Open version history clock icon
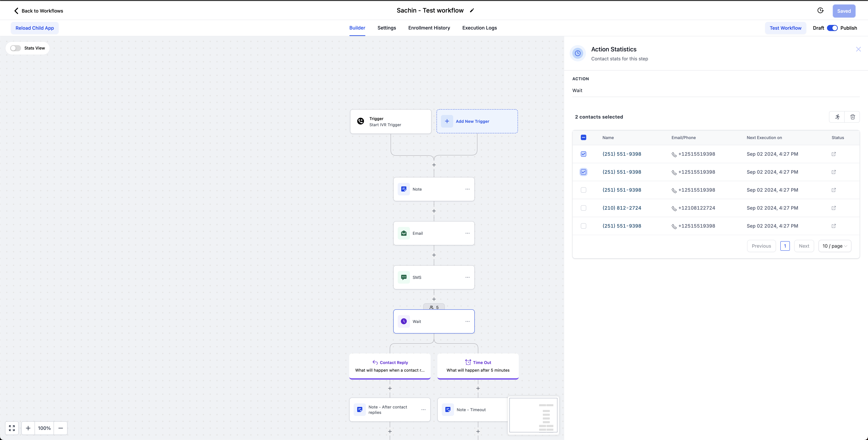 [820, 11]
